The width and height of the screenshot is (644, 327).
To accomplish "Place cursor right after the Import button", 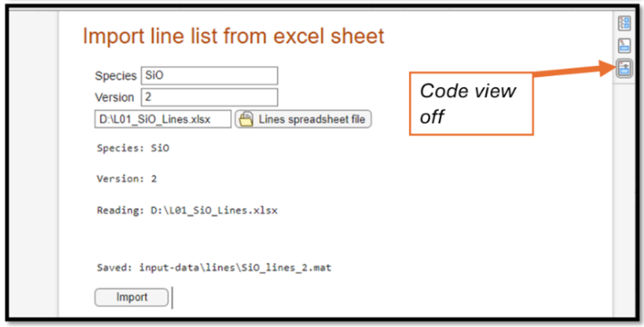I will point(173,298).
